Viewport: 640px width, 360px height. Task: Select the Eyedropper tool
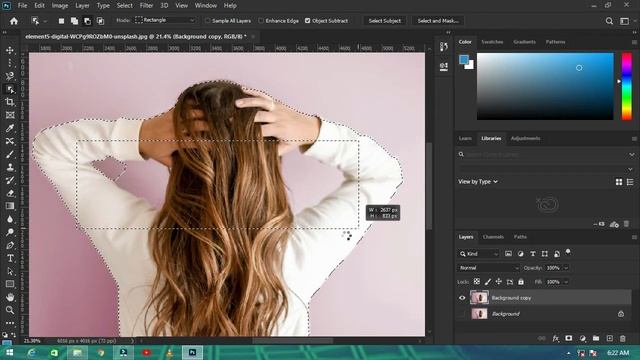[10, 128]
